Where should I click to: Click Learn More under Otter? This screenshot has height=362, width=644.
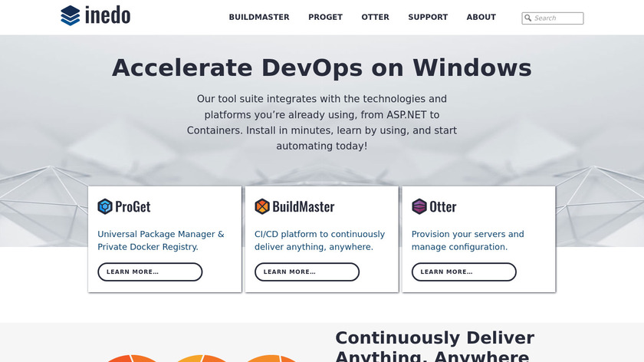[x=464, y=272]
